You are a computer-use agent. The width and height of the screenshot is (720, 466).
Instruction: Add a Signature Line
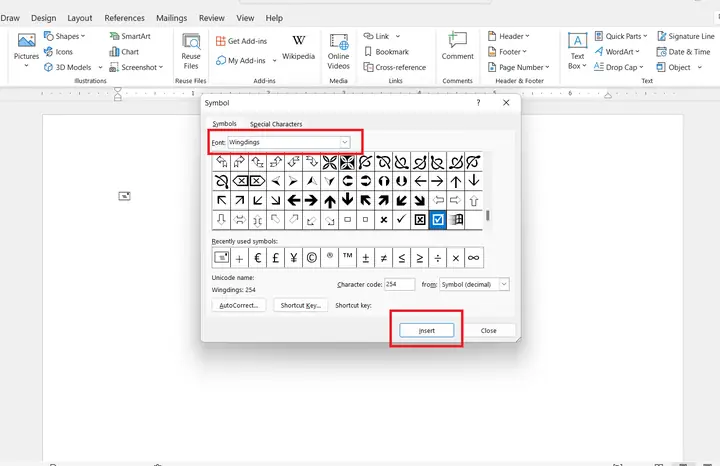(686, 36)
